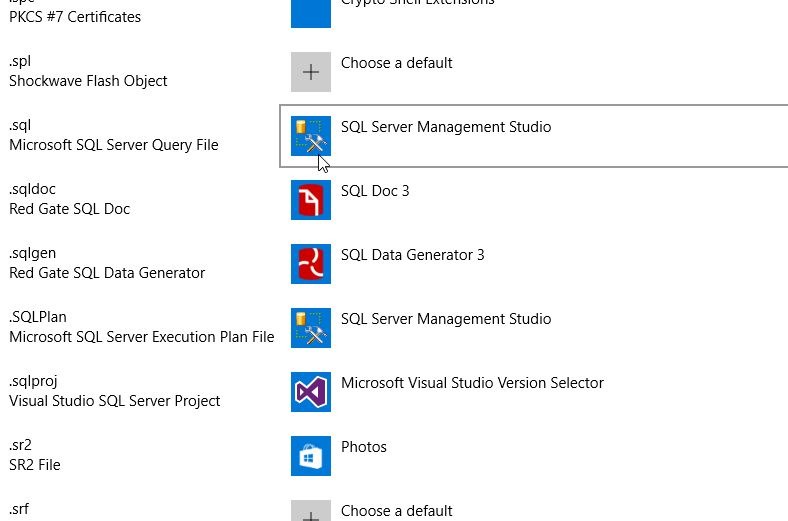Choose a default app for .spl
The height and width of the screenshot is (521, 788).
[x=396, y=63]
